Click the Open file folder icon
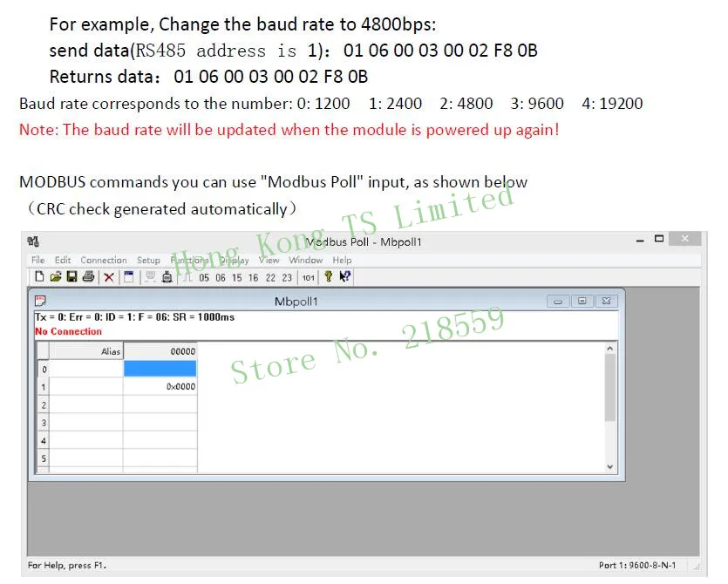This screenshot has height=584, width=728. tap(56, 277)
